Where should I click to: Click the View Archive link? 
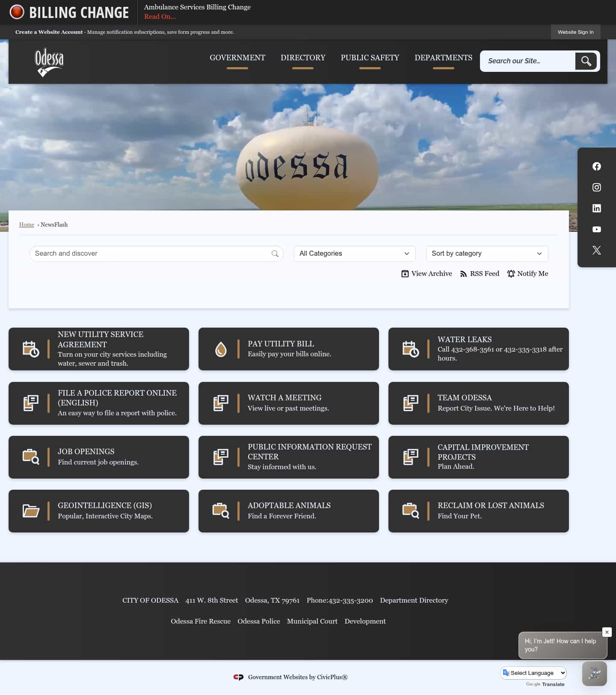[426, 274]
